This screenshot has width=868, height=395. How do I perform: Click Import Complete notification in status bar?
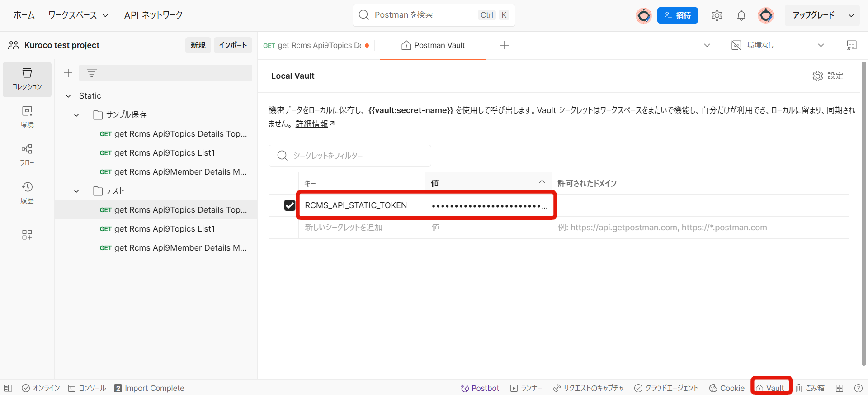149,388
